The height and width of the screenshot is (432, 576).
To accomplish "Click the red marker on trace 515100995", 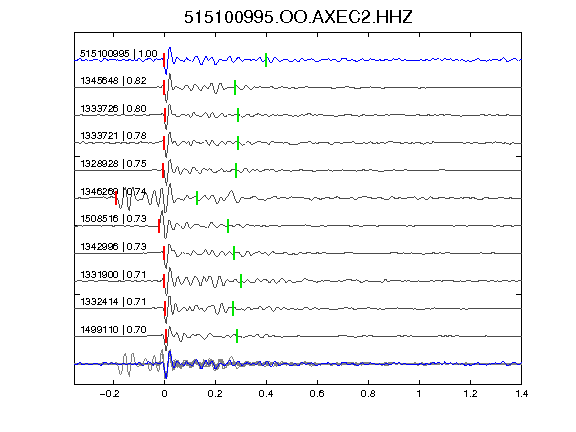I will coord(164,60).
